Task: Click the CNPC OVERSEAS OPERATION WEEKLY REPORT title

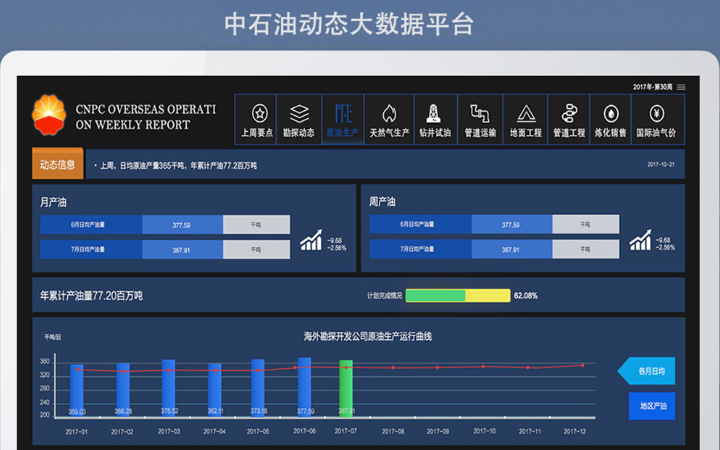Action: 146,117
